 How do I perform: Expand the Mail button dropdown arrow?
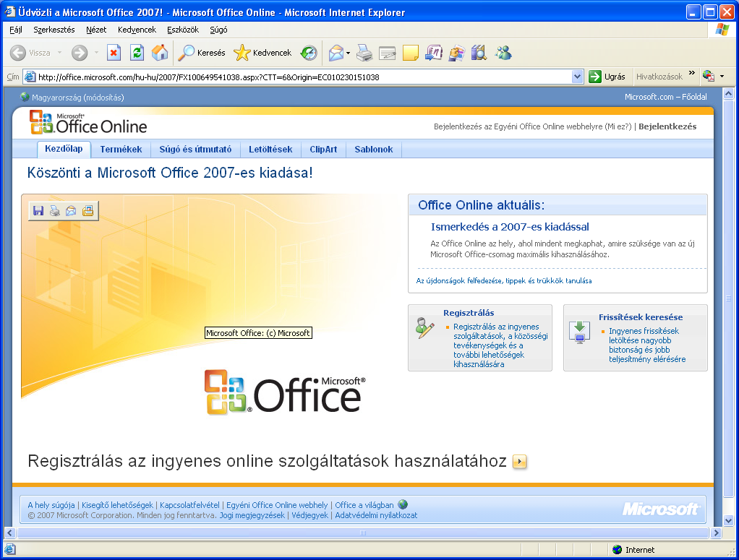pos(349,53)
